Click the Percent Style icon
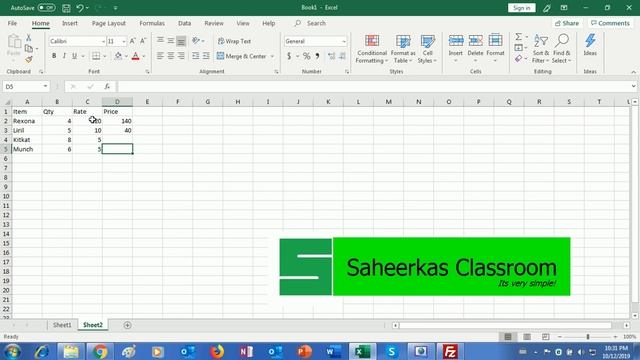 pyautogui.click(x=307, y=56)
